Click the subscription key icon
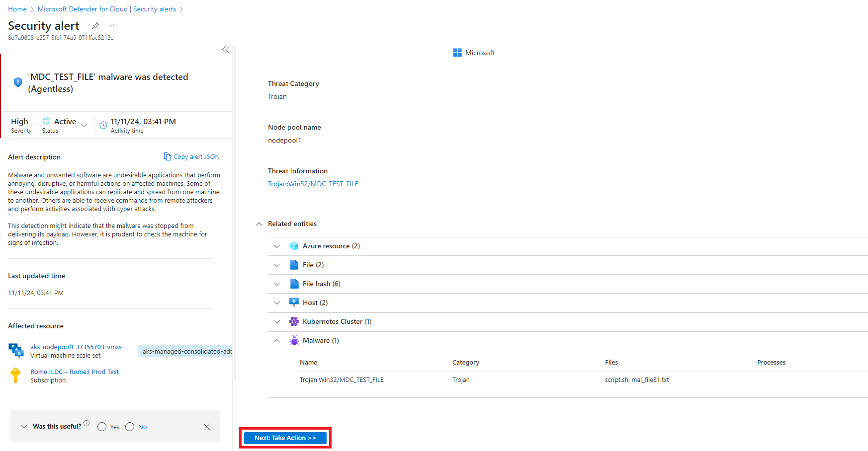Screen dimensions: 868x451 coord(16,376)
